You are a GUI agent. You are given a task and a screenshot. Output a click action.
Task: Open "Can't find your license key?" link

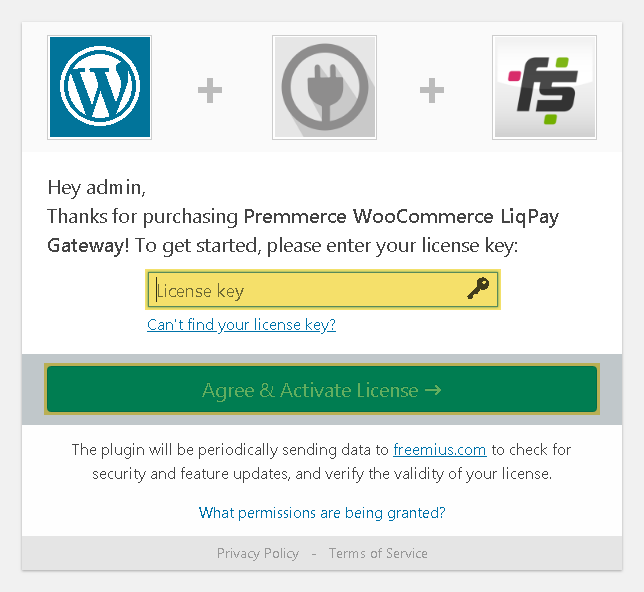pos(242,325)
